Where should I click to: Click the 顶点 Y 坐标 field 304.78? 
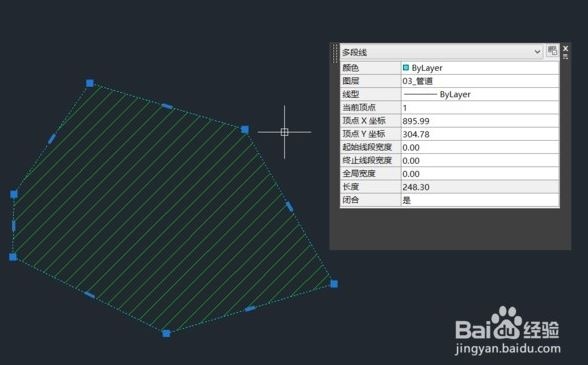[480, 134]
